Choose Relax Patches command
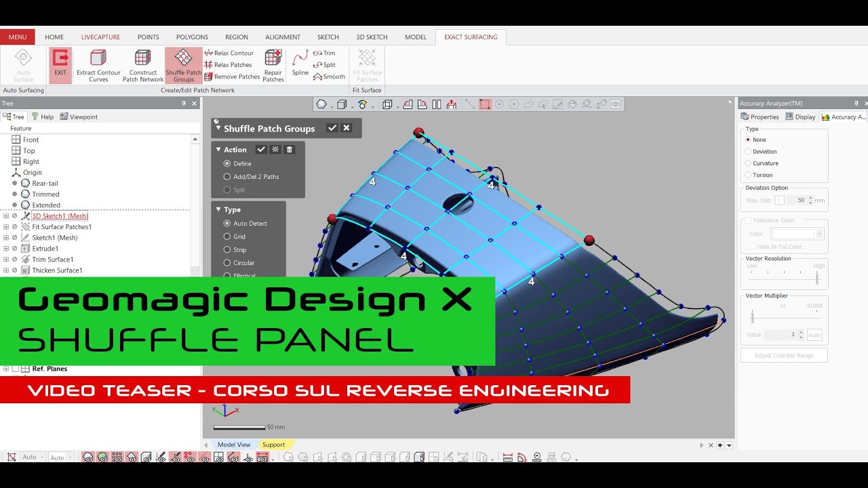 [x=229, y=65]
